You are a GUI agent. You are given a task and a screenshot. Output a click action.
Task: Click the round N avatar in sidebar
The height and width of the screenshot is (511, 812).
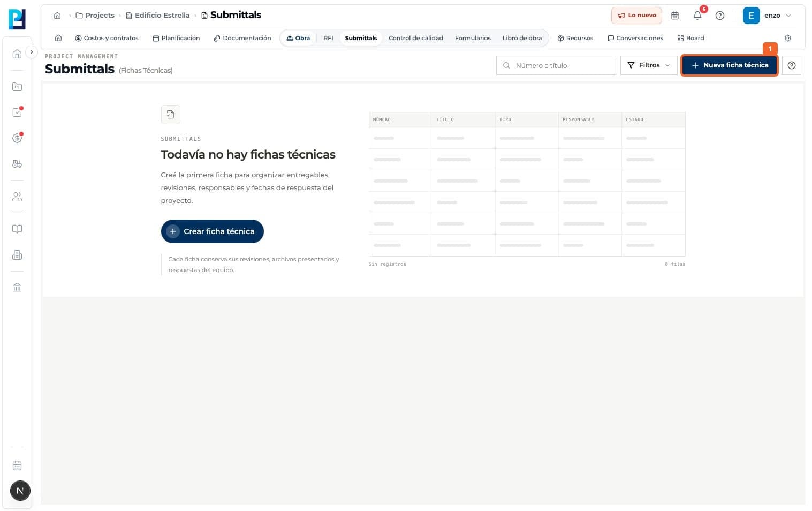point(20,491)
